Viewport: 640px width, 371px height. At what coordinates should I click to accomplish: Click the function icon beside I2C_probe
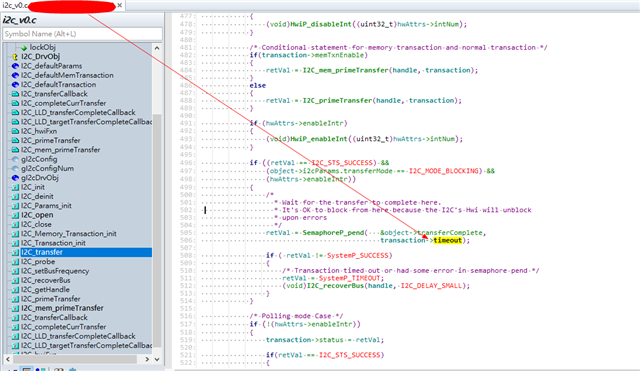(x=15, y=262)
